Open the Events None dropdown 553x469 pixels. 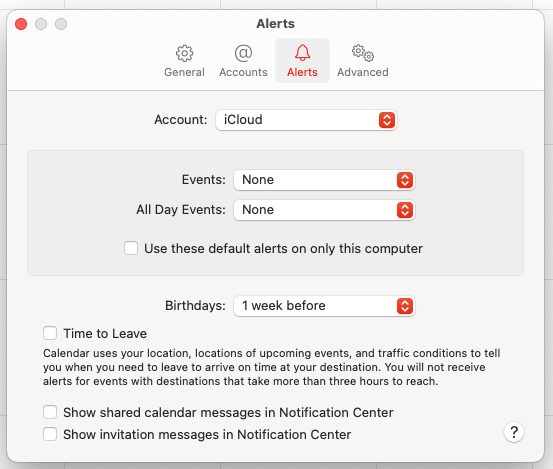point(324,180)
